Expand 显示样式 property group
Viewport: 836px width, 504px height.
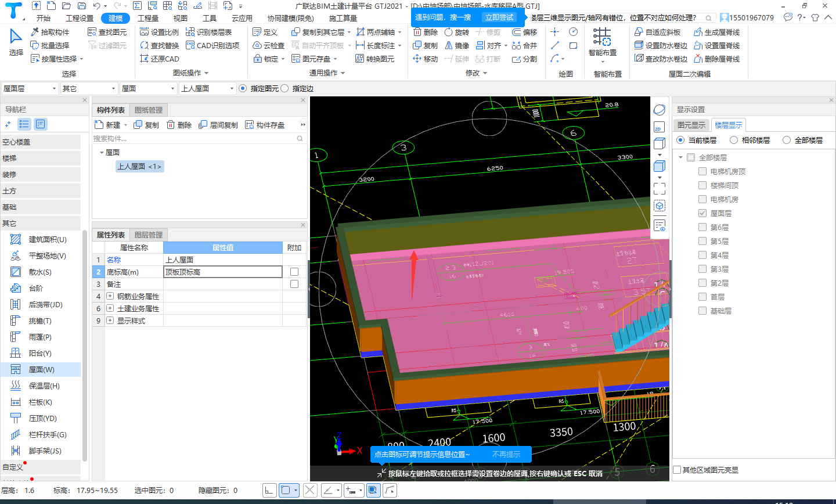click(x=110, y=321)
